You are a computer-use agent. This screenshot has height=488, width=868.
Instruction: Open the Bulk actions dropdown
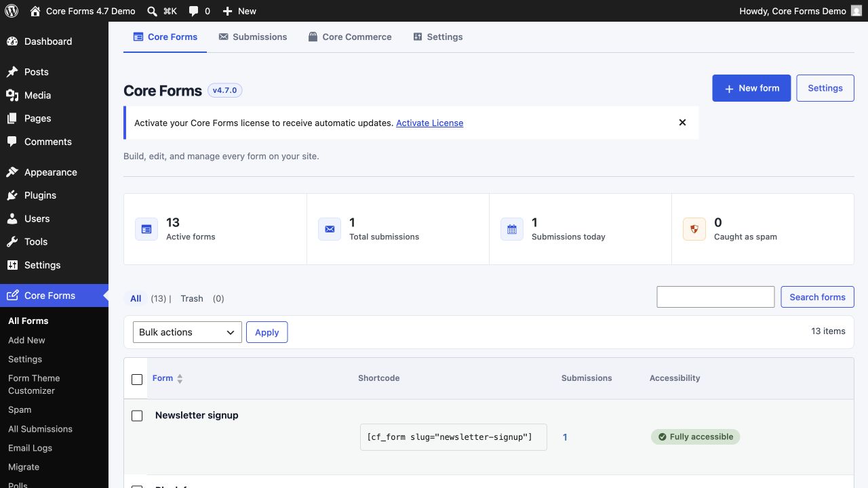[187, 332]
